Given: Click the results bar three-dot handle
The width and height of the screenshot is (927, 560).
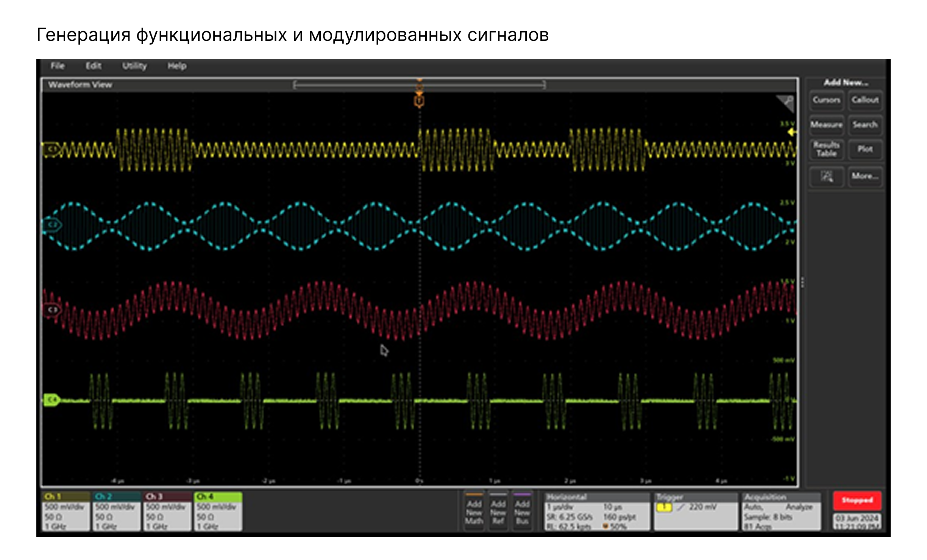Looking at the screenshot, I should click(x=802, y=283).
